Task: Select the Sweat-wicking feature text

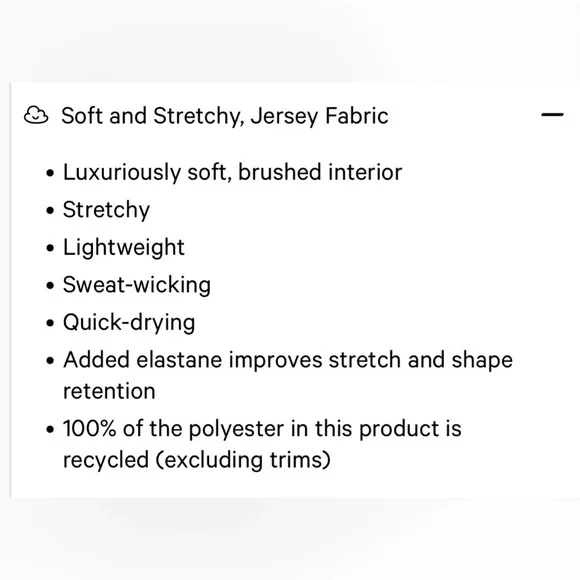Action: click(137, 285)
